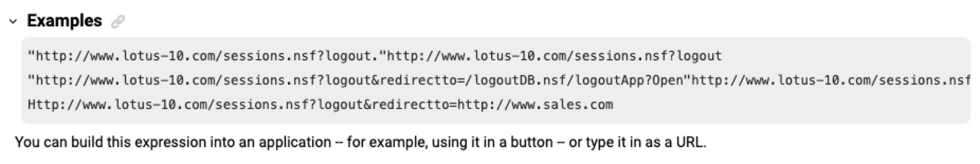Click the Examples heading text
Image resolution: width=980 pixels, height=164 pixels.
coord(64,20)
